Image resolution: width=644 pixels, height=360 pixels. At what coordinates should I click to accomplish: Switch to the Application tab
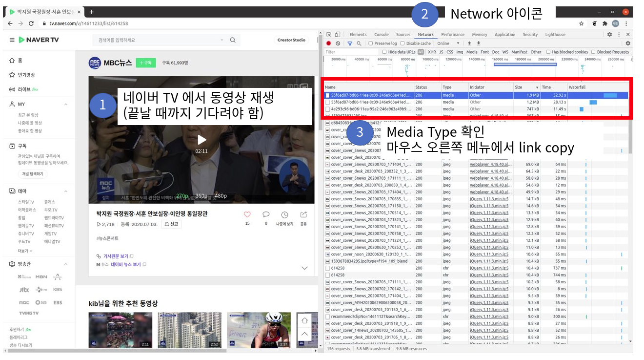505,35
